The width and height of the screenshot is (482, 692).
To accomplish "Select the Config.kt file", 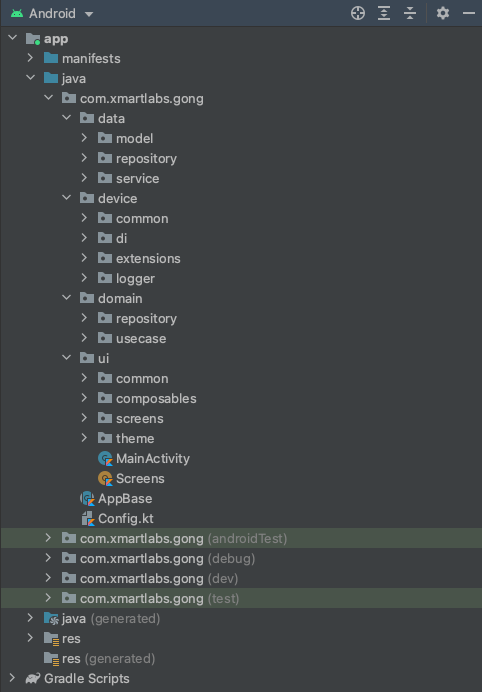I will 126,519.
